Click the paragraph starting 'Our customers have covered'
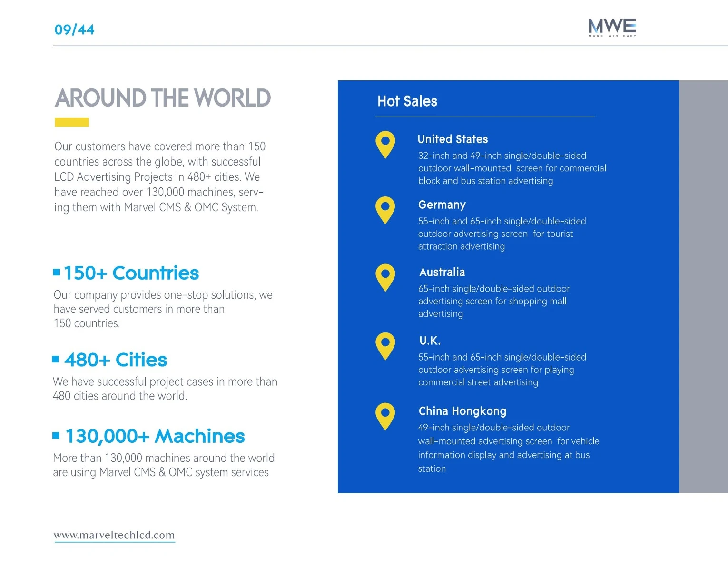 click(160, 177)
